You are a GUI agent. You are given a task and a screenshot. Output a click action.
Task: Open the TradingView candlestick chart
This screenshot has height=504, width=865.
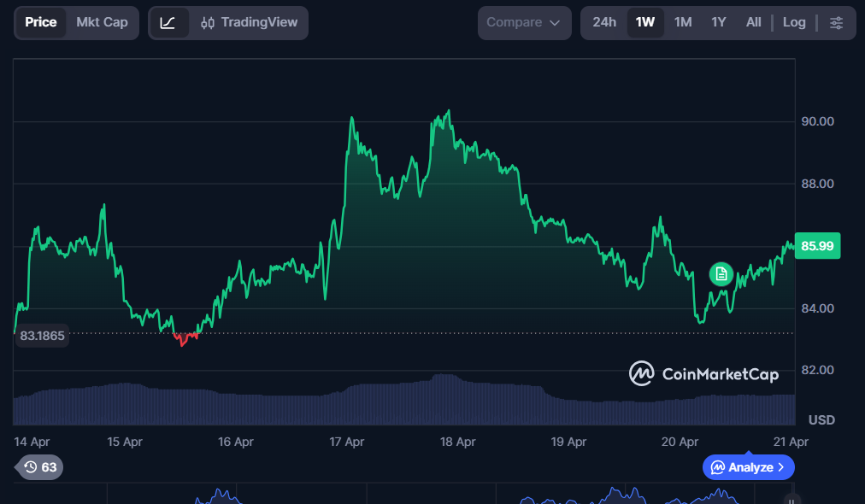pos(249,23)
